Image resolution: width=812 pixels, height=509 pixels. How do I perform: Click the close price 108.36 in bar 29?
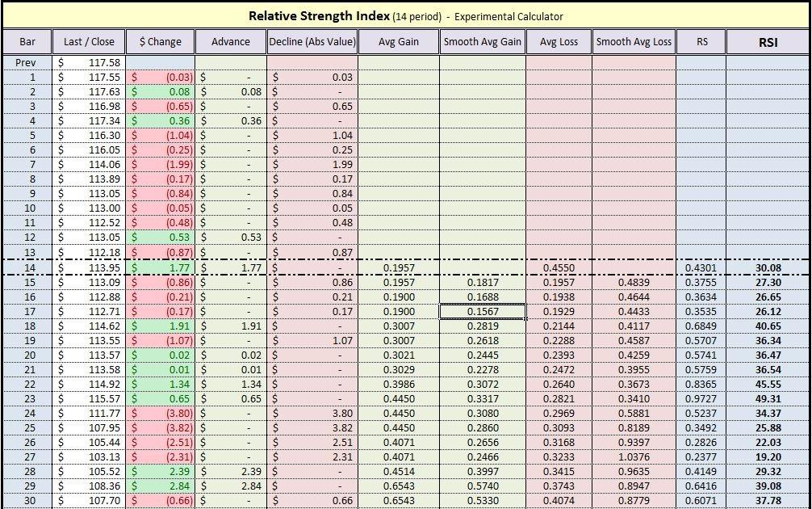coord(89,486)
